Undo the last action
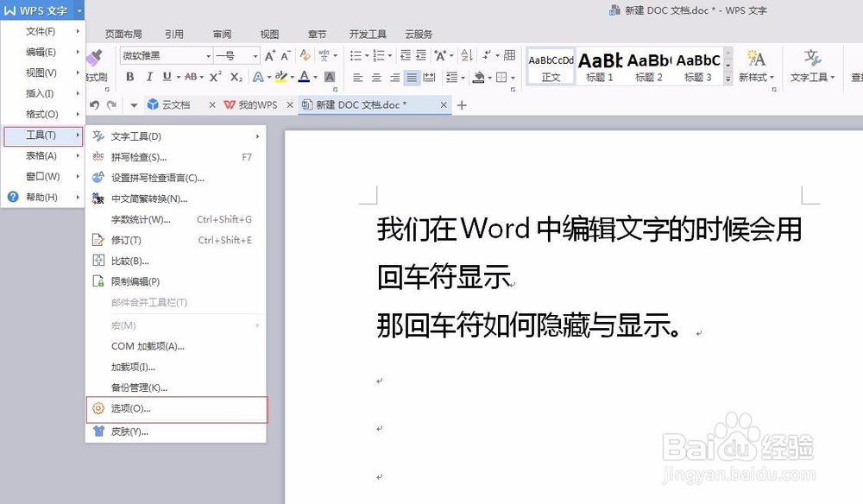The width and height of the screenshot is (863, 504). pos(94,104)
